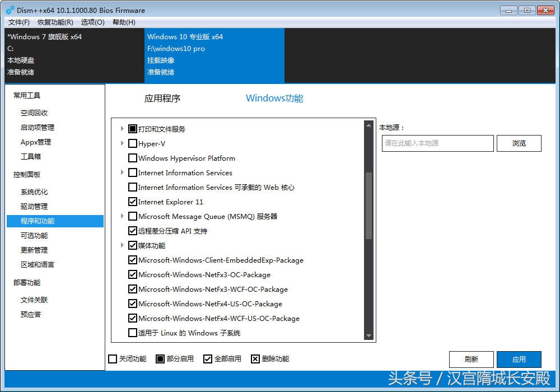The height and width of the screenshot is (392, 560).
Task: Uncheck the 媒体功能 checkbox
Action: pyautogui.click(x=133, y=245)
